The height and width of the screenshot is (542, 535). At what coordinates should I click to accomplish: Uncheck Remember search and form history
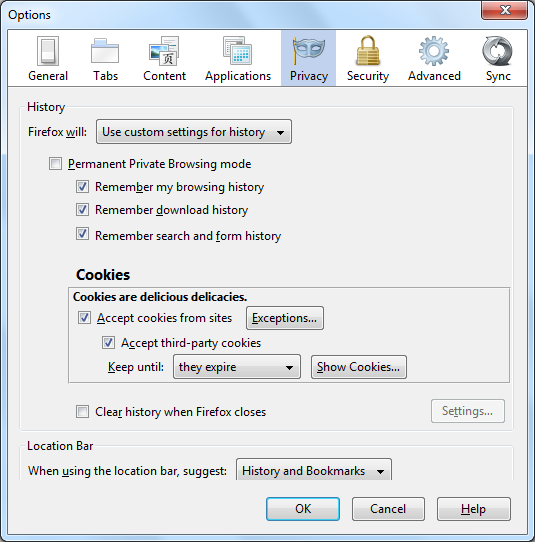pyautogui.click(x=82, y=234)
